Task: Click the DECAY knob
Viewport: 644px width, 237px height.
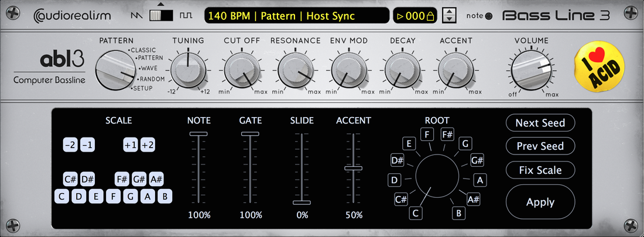Action: pos(403,71)
